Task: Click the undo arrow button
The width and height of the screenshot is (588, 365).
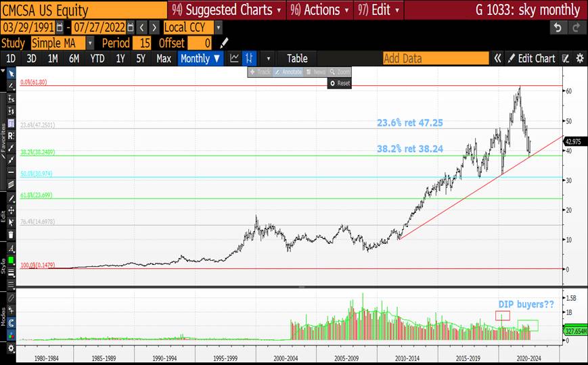Action: [x=558, y=28]
